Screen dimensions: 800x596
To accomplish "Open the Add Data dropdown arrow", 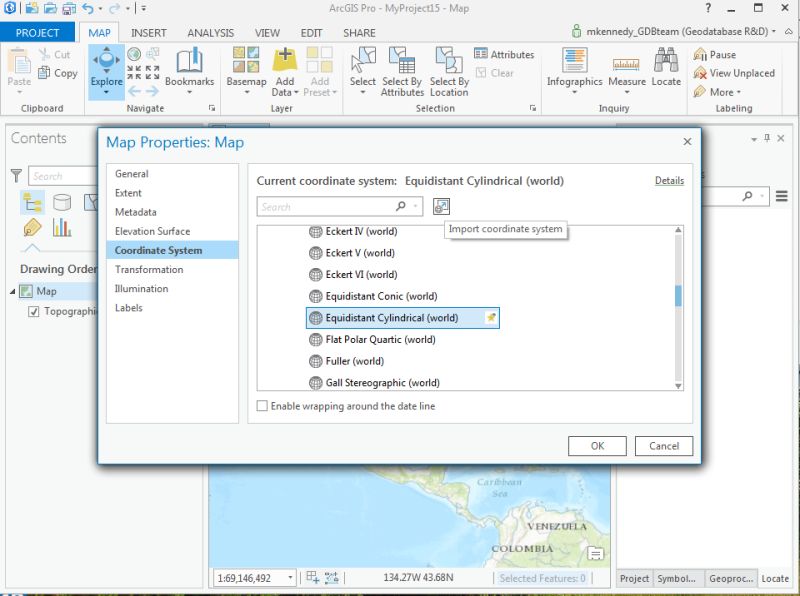I will coord(296,92).
